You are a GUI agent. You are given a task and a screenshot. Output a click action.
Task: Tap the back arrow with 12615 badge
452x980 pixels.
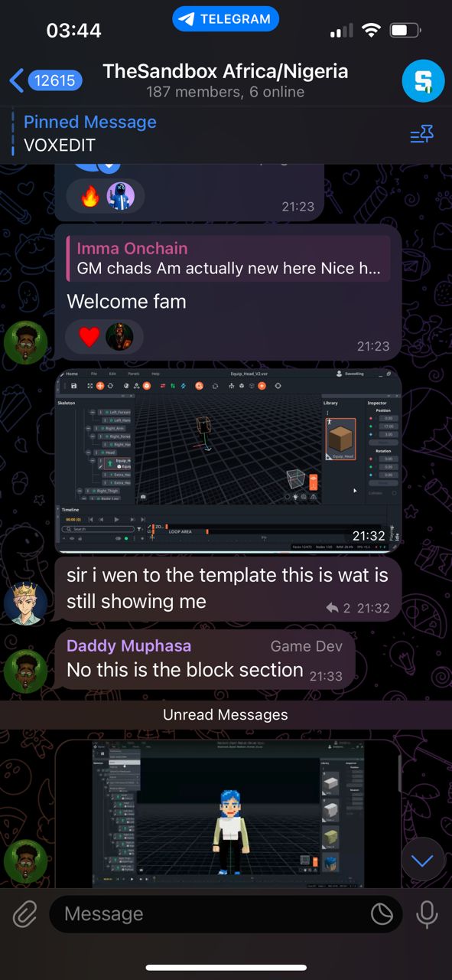tap(46, 80)
